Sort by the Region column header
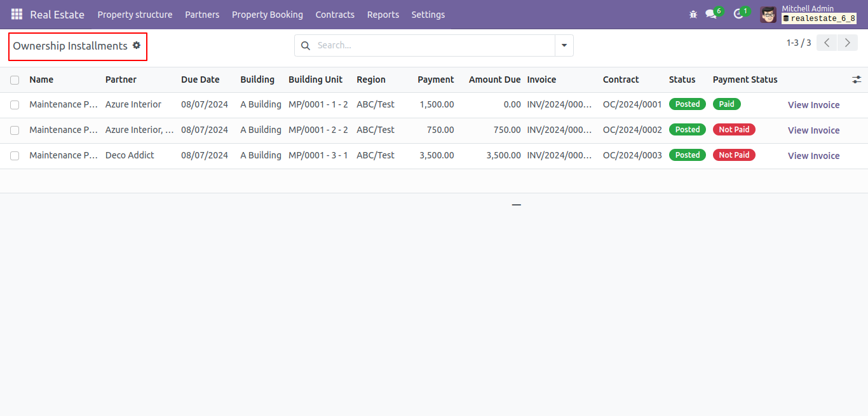The width and height of the screenshot is (868, 416). tap(371, 80)
